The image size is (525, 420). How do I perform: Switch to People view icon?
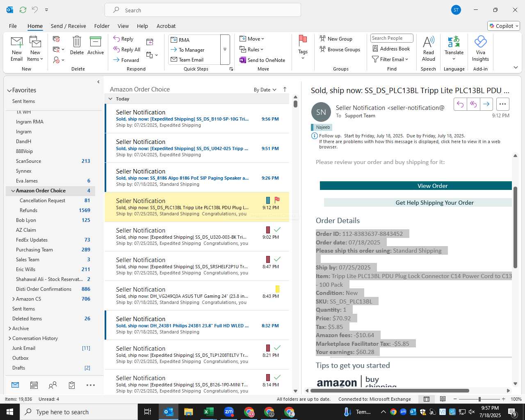point(52,385)
